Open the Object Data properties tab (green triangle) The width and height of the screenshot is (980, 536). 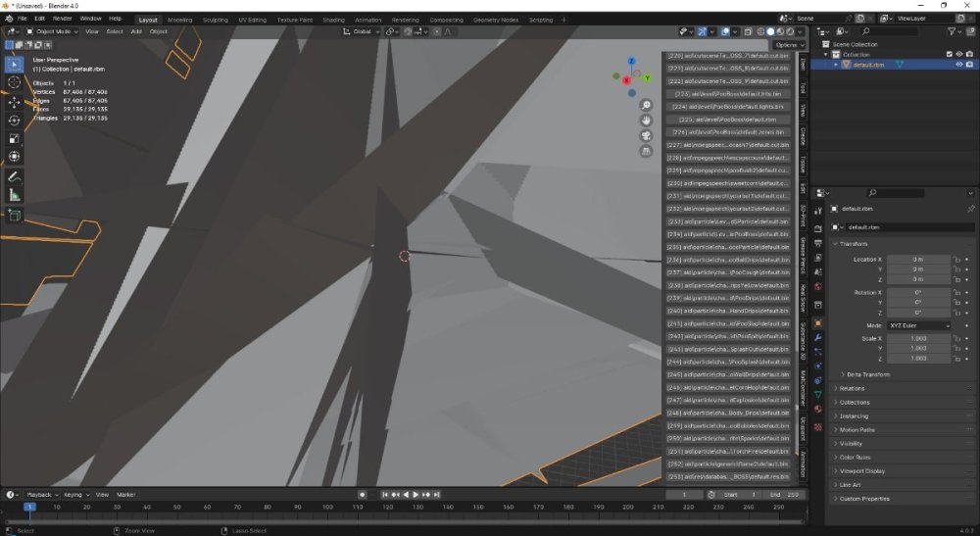click(817, 394)
